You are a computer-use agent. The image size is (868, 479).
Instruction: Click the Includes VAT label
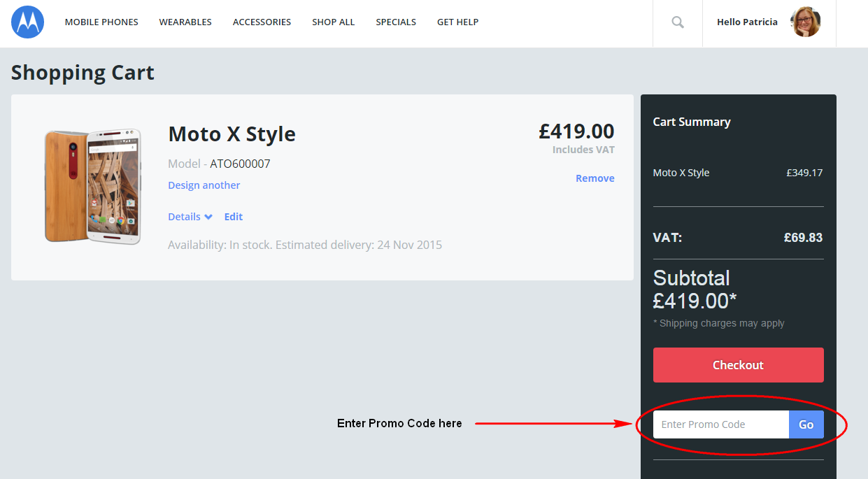coord(583,150)
